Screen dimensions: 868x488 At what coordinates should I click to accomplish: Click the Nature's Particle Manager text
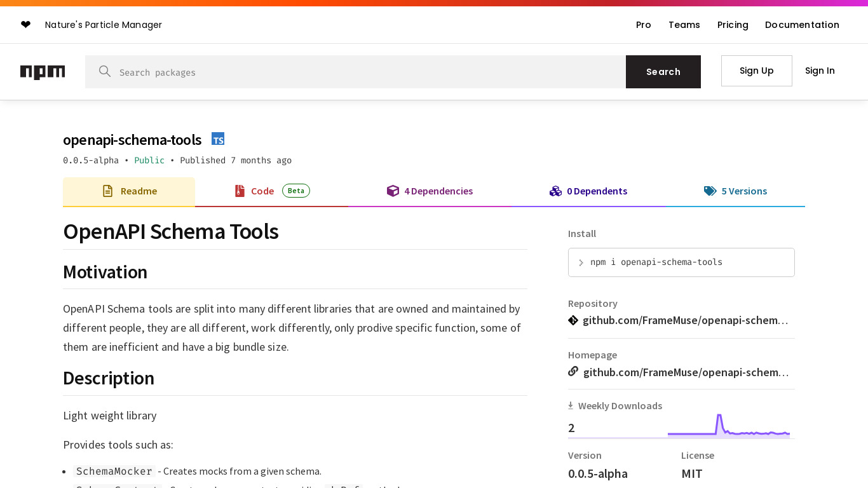point(104,25)
